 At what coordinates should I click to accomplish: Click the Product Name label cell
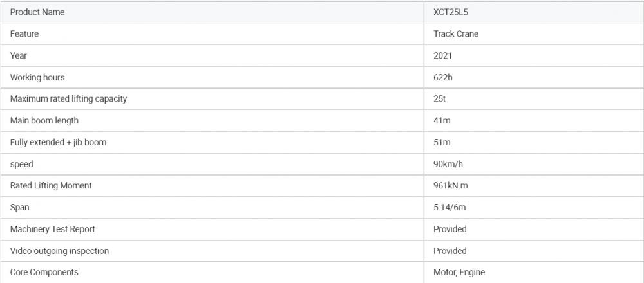37,12
